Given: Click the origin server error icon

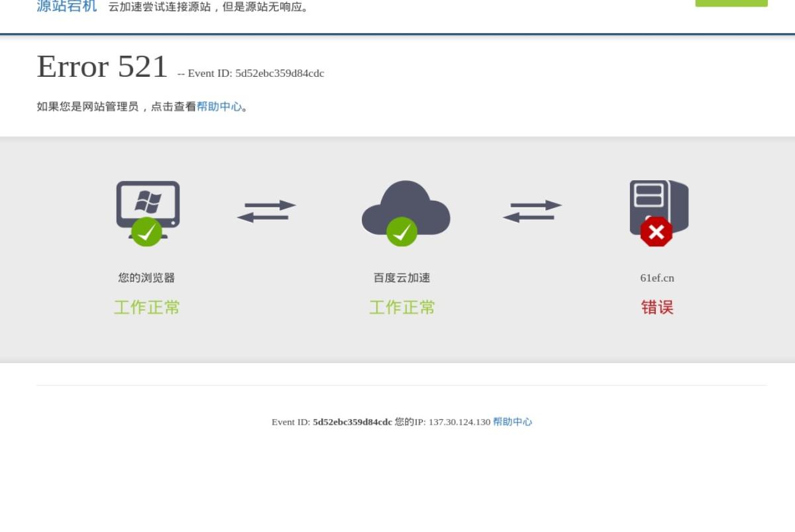Looking at the screenshot, I should pos(659,213).
